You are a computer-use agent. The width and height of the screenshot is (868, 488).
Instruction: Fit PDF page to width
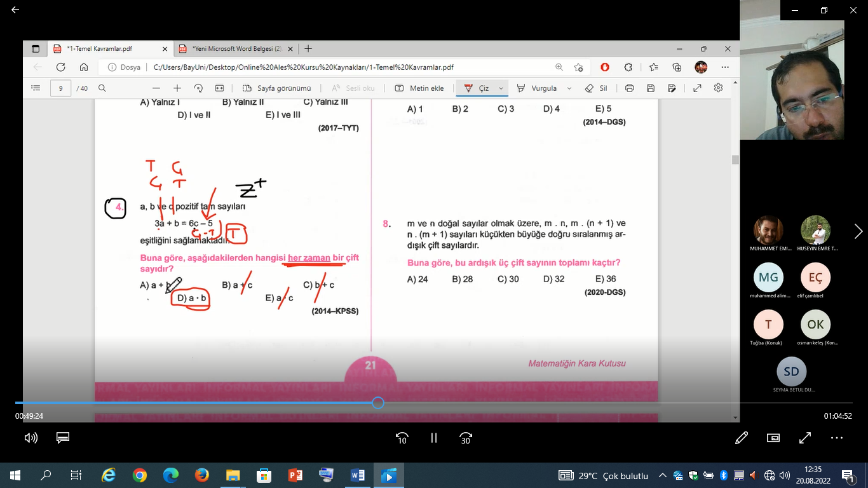[x=220, y=88]
